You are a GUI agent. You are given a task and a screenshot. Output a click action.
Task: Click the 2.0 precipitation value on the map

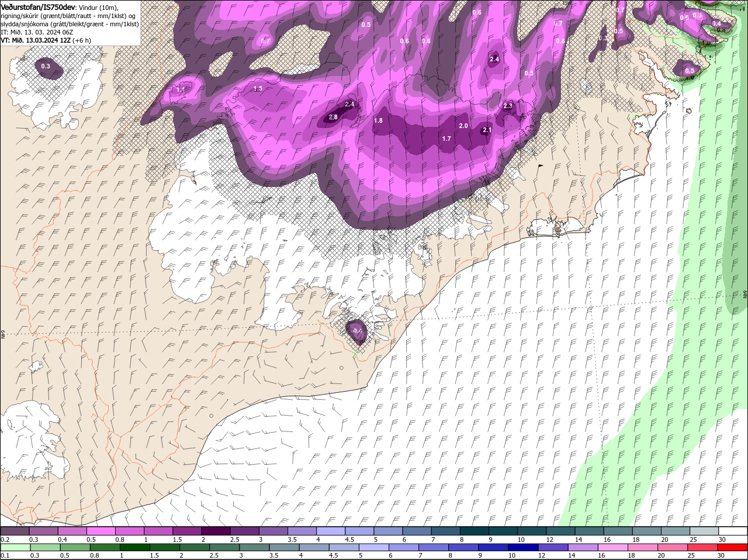click(463, 126)
